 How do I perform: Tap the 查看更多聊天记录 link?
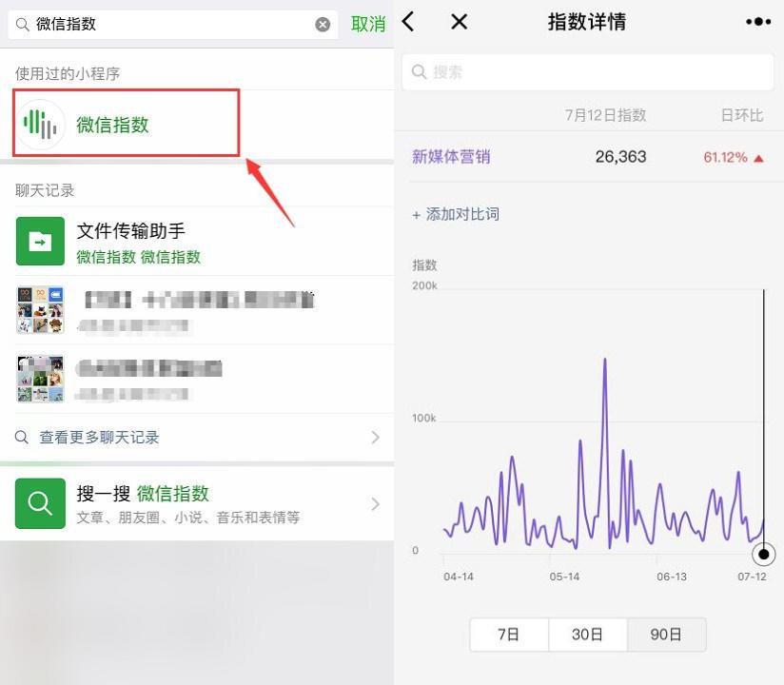pos(99,438)
